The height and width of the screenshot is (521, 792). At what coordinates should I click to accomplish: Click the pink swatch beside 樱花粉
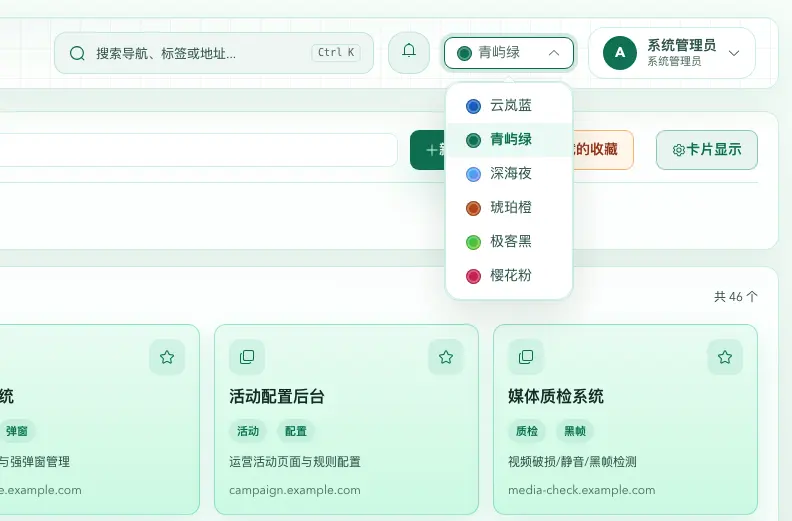tap(473, 276)
